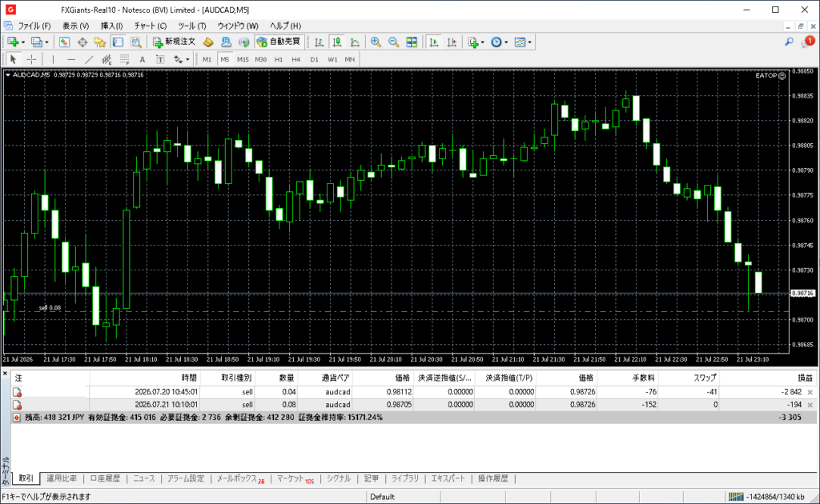
Task: Switch to the エキスパート tab
Action: pyautogui.click(x=448, y=478)
